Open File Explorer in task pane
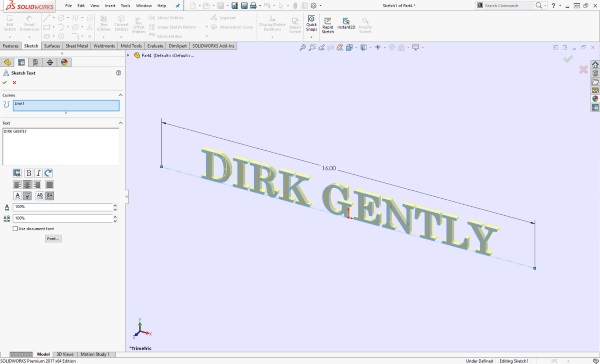Image resolution: width=600 pixels, height=364 pixels. pyautogui.click(x=595, y=82)
